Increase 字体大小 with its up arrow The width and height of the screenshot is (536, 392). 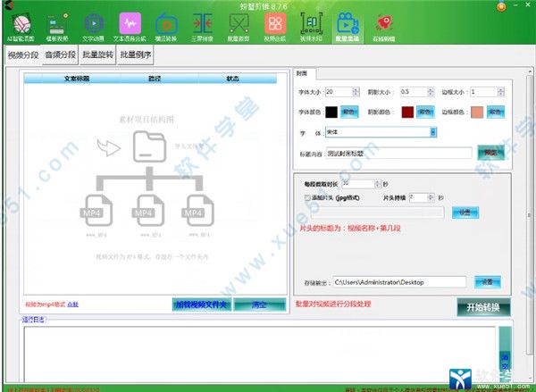pos(356,89)
